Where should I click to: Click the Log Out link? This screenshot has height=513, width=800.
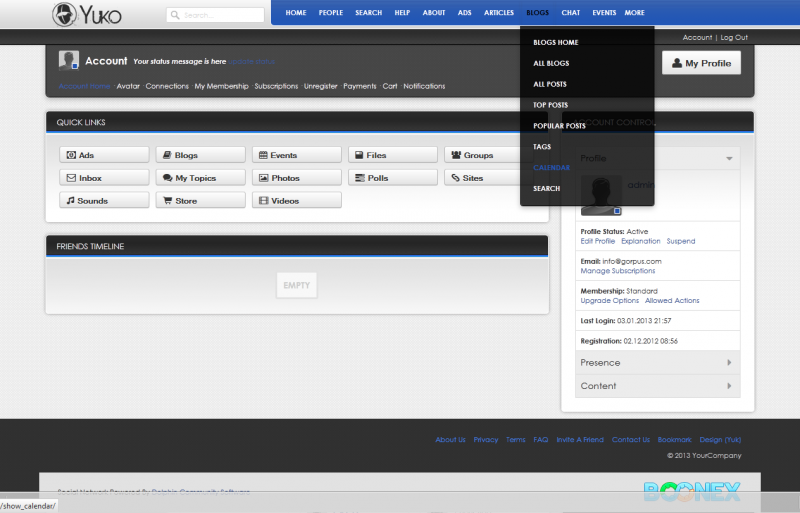(734, 37)
